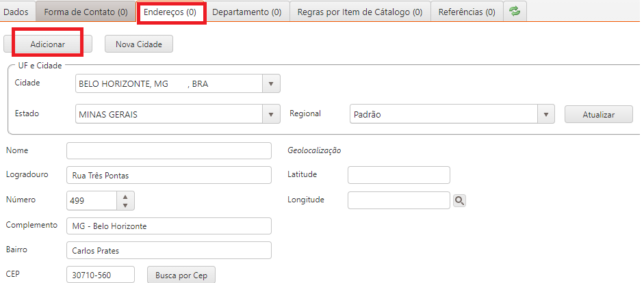Click the green refresh icon tab
Viewport: 644px width, 283px height.
tap(514, 12)
